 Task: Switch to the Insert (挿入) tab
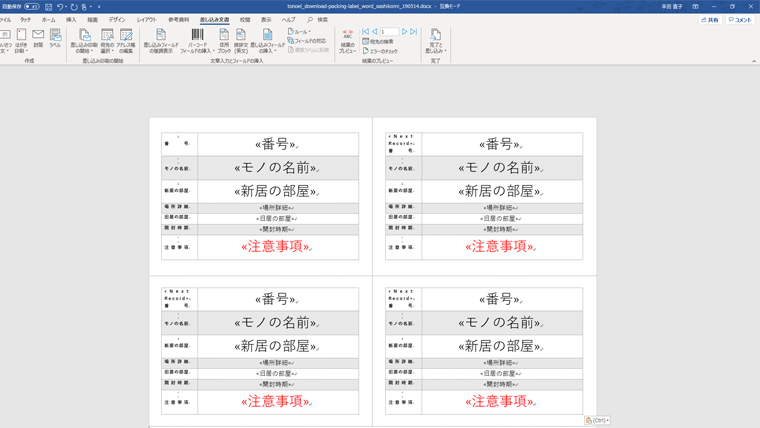click(x=71, y=20)
